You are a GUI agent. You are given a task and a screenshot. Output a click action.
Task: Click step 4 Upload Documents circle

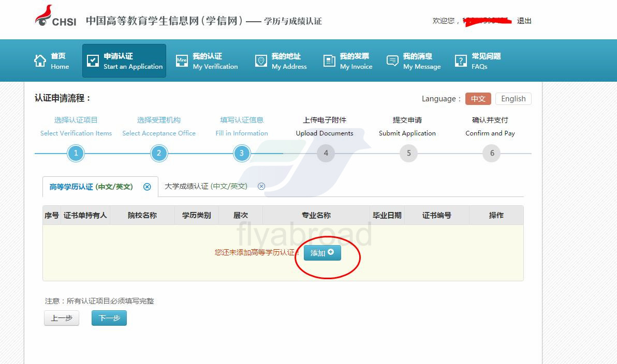coord(326,153)
